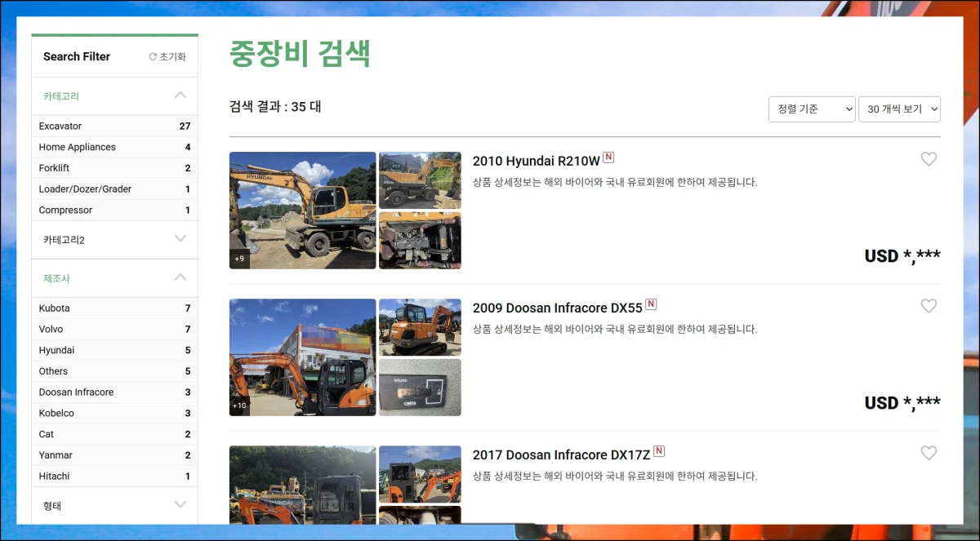Screen dimensions: 980x541
Task: Click the 초기화 reset filter button
Action: pos(167,57)
